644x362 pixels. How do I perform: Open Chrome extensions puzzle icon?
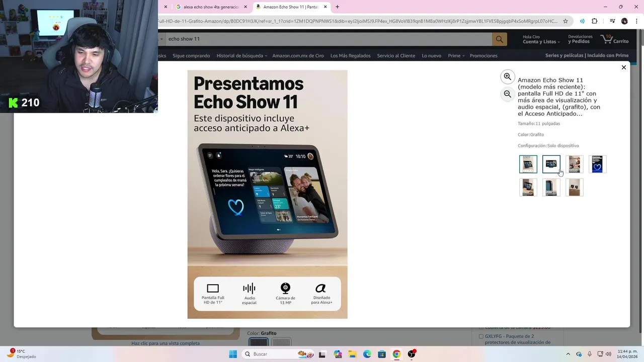[595, 21]
